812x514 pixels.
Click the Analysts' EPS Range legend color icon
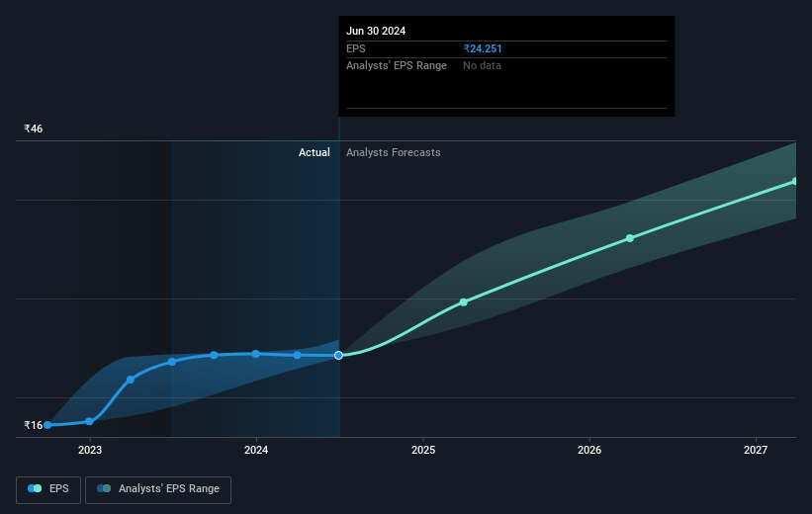(x=104, y=488)
